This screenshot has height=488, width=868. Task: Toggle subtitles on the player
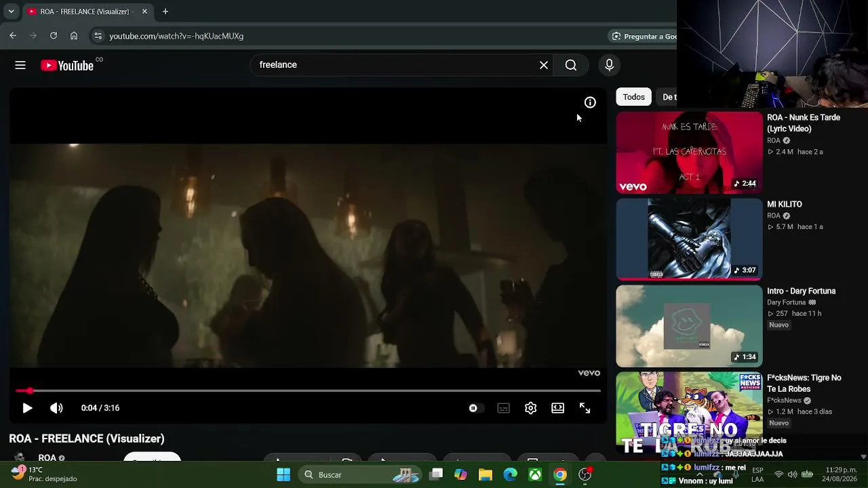point(503,408)
